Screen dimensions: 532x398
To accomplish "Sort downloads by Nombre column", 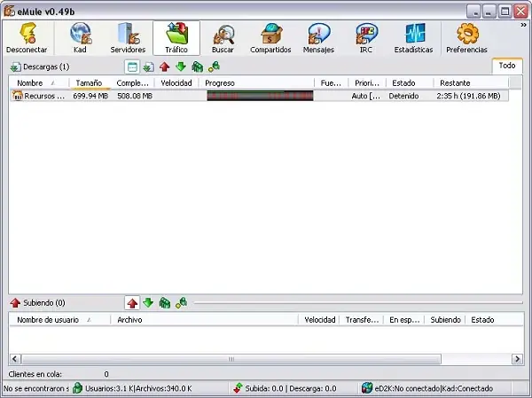I will coord(39,83).
